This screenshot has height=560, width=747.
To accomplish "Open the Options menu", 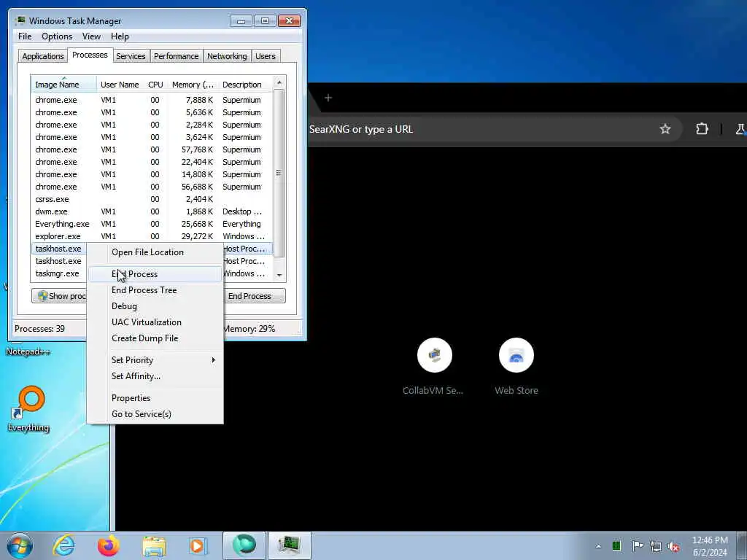I will (x=57, y=36).
